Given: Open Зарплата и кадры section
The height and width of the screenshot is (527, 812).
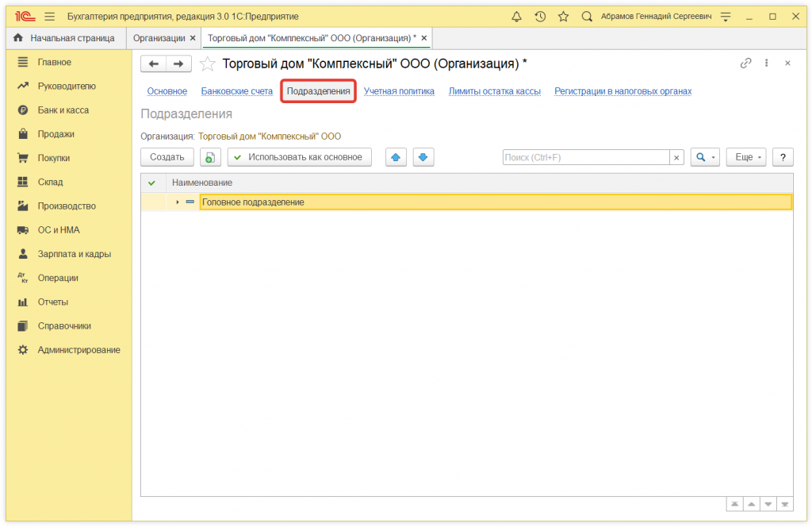Looking at the screenshot, I should pyautogui.click(x=74, y=254).
